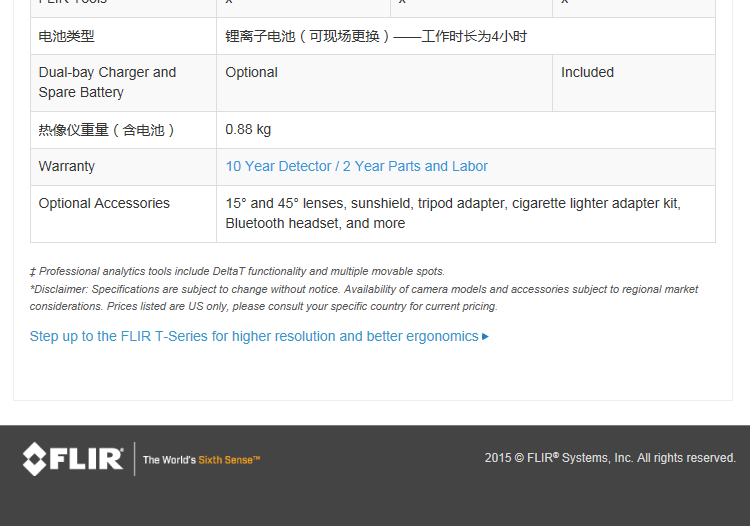Select the "Optional" cell in the charger row

click(x=252, y=73)
